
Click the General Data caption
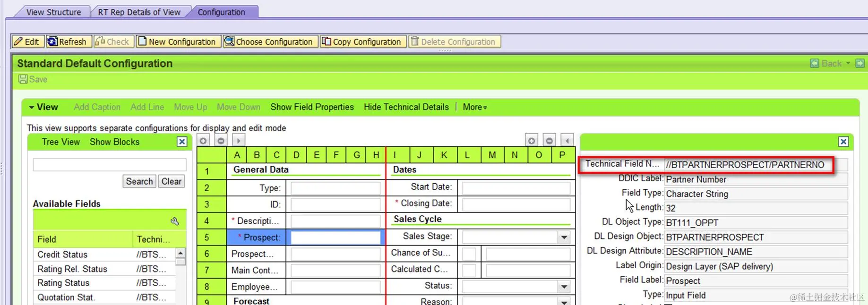click(261, 169)
